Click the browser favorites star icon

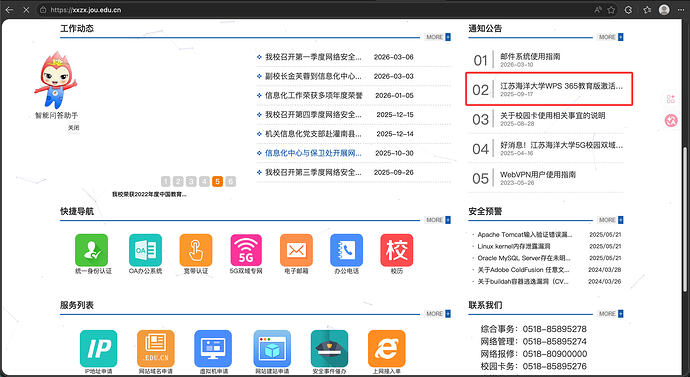(x=611, y=10)
